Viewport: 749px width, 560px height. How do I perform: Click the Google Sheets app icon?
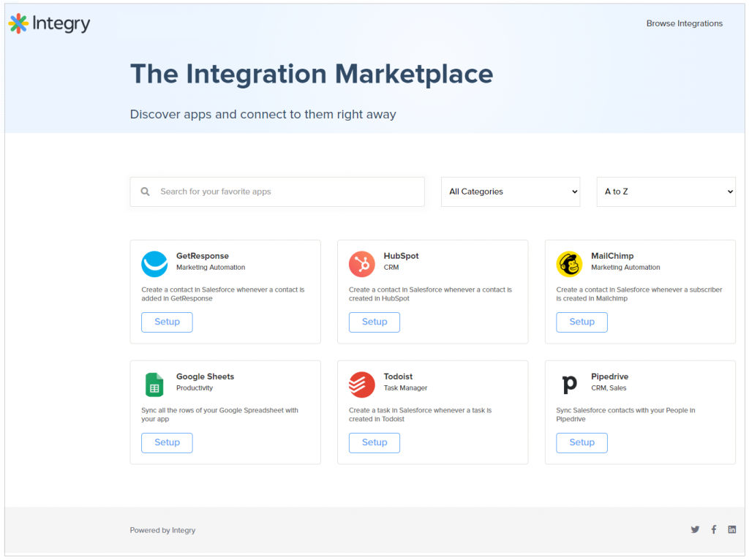tap(154, 385)
